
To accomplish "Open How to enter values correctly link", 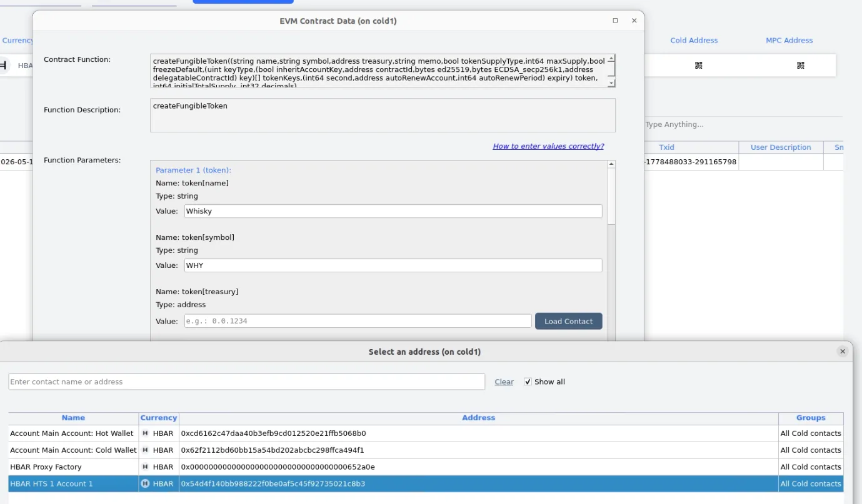I will 548,146.
